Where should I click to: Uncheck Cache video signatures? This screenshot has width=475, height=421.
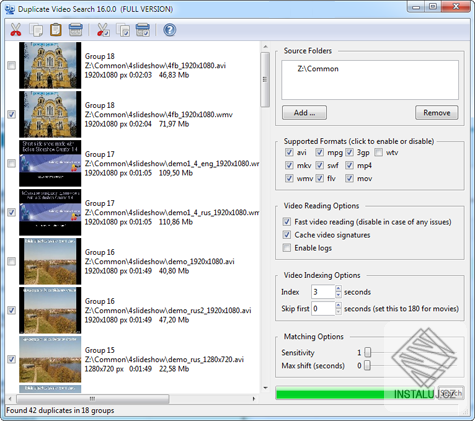tap(287, 235)
